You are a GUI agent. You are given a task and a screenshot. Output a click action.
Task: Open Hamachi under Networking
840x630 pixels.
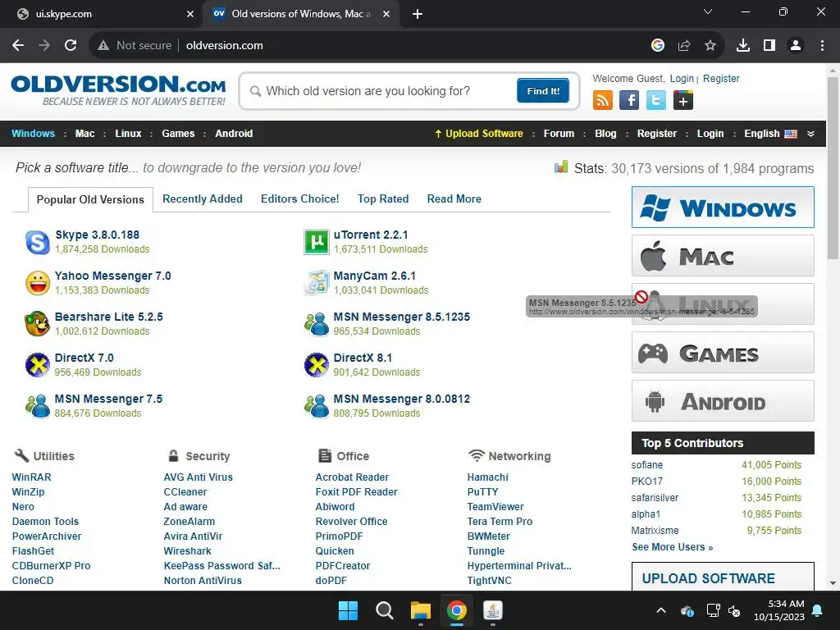point(487,477)
